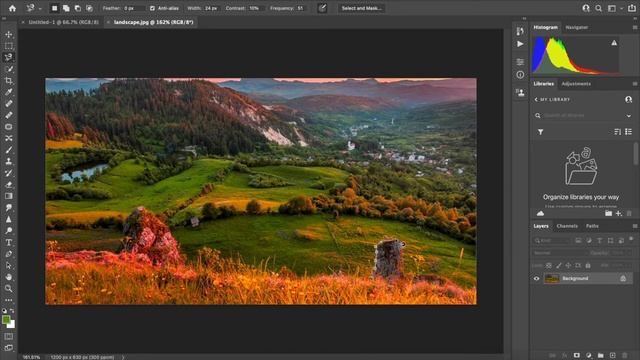Viewport: 640px width, 360px height.
Task: Select the Clone Stamp tool
Action: pos(9,162)
